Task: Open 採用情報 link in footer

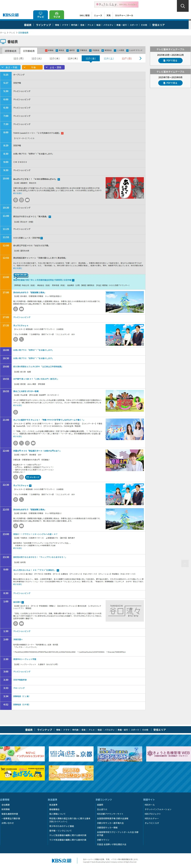Action: pyautogui.click(x=5, y=809)
